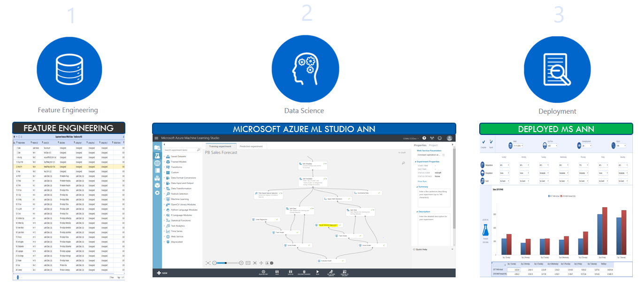The height and width of the screenshot is (282, 644).
Task: Click the Complete checkmark in deployed app
Action: tap(483, 141)
